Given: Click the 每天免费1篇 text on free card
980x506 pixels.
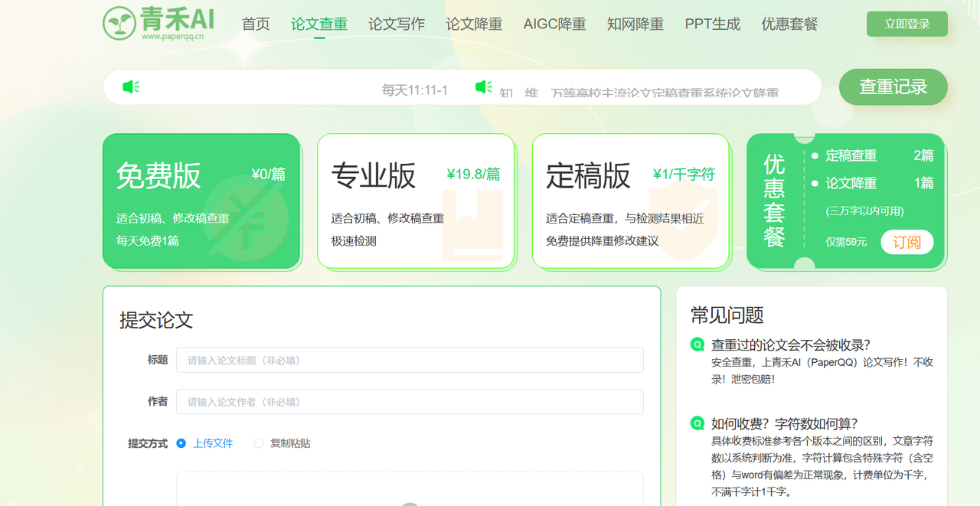Looking at the screenshot, I should pyautogui.click(x=148, y=241).
